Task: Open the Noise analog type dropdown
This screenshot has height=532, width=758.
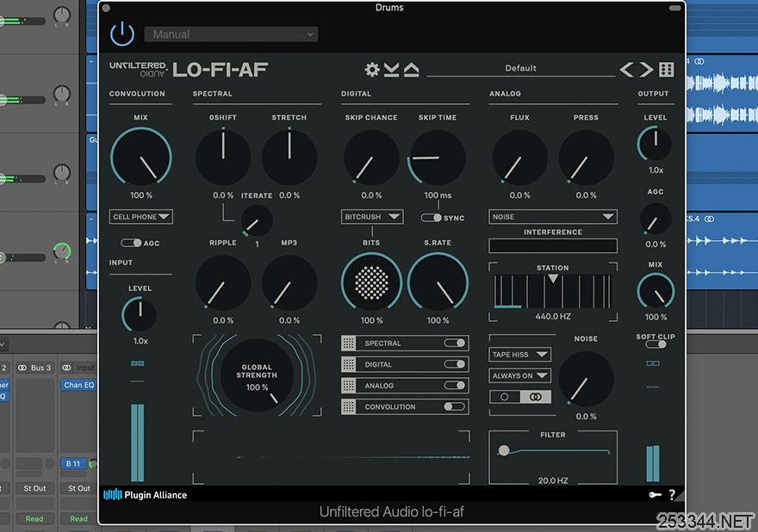Action: (x=552, y=216)
